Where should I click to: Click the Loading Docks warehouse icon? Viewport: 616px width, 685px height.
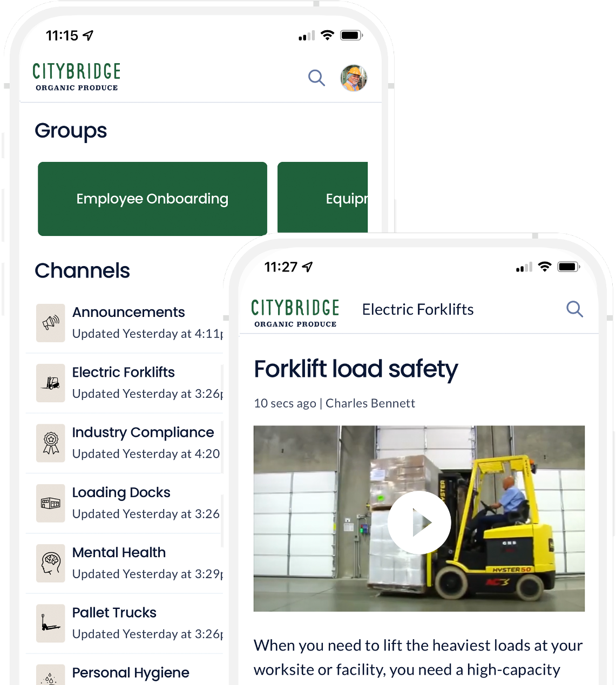[x=51, y=503]
